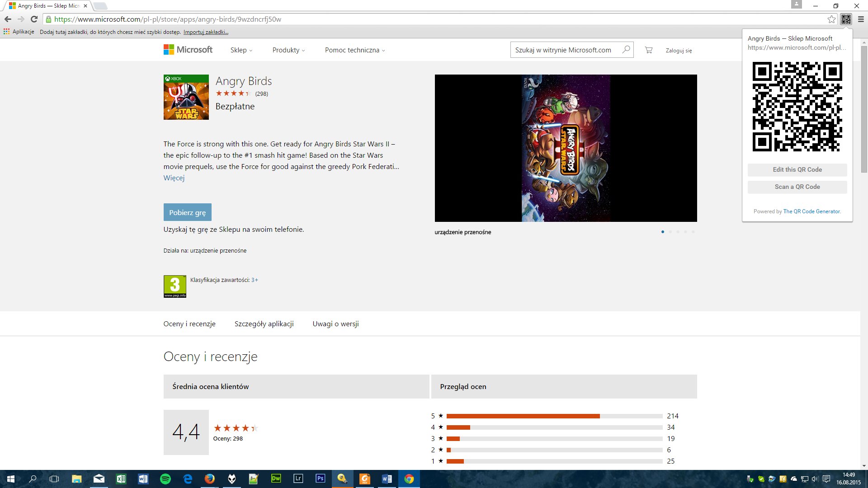Click the Angry Birds browser tab
The height and width of the screenshot is (488, 868).
point(47,6)
